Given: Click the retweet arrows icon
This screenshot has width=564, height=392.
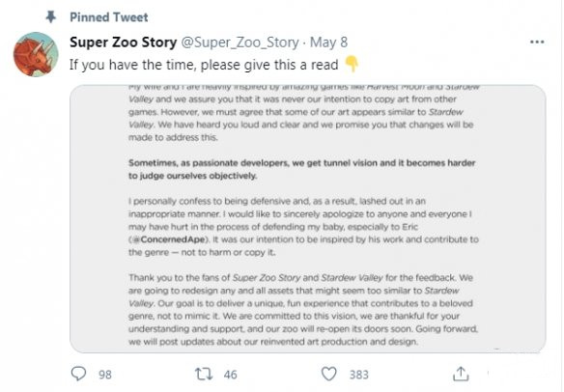Looking at the screenshot, I should [x=203, y=374].
